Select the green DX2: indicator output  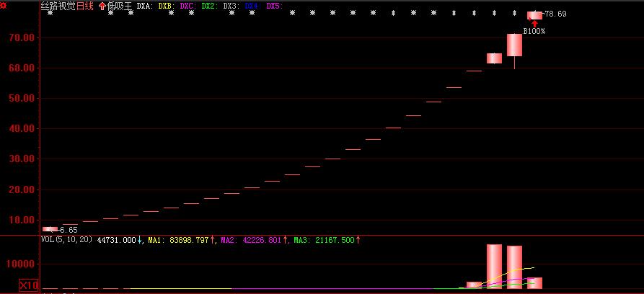click(210, 6)
